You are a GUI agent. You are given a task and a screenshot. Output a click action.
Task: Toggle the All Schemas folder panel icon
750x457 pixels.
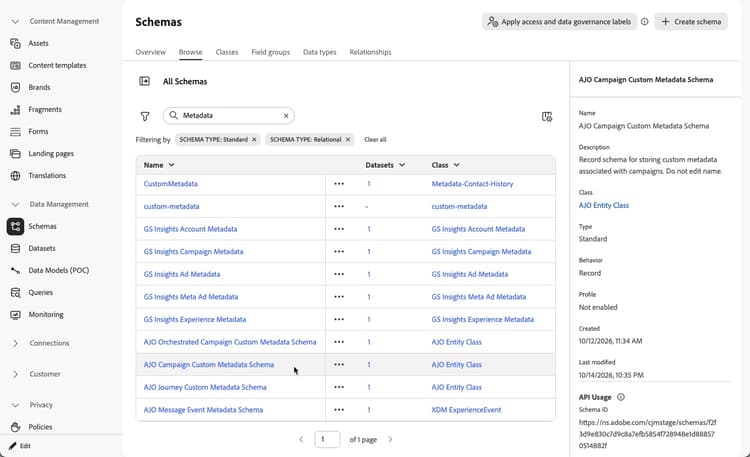pos(144,81)
